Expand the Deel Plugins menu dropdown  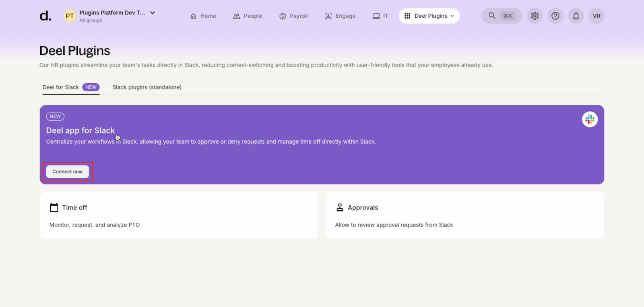(429, 16)
